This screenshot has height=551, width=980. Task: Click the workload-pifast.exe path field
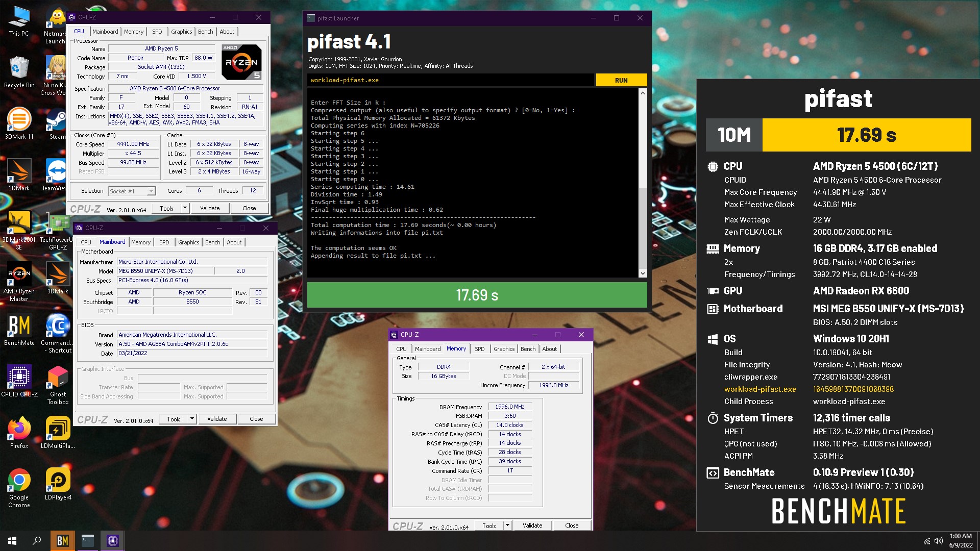point(451,80)
